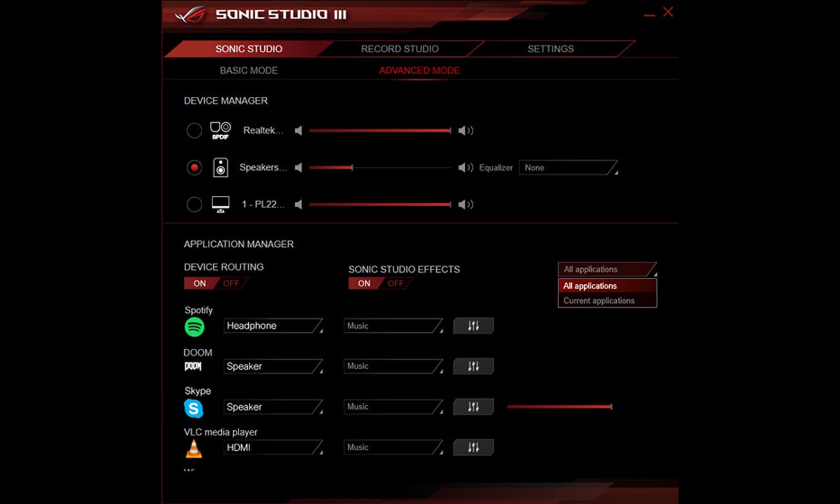The image size is (840, 504).
Task: Adjust the Speakers volume slider
Action: tap(352, 168)
